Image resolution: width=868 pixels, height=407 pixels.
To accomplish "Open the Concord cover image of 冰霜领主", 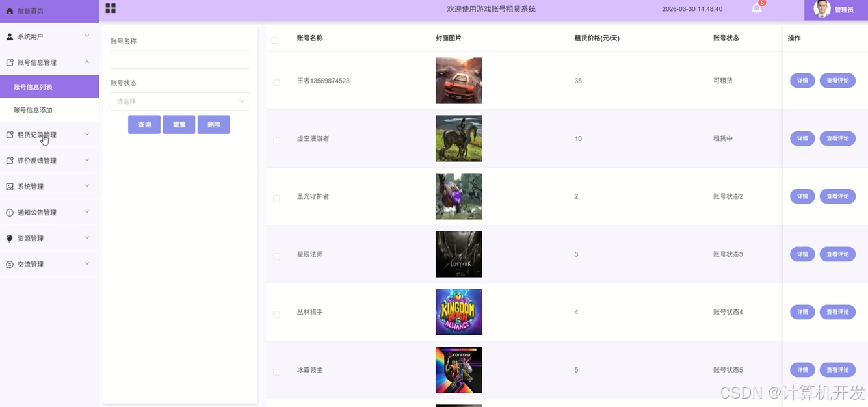I will [x=459, y=370].
